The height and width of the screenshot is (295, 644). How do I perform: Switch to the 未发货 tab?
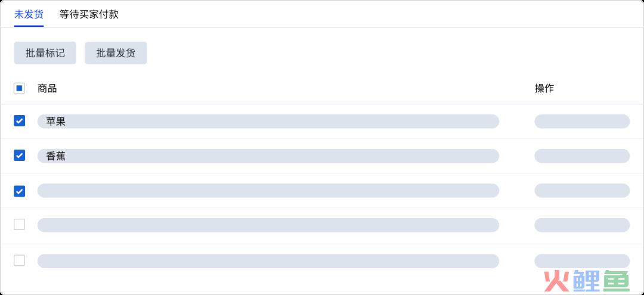click(29, 15)
